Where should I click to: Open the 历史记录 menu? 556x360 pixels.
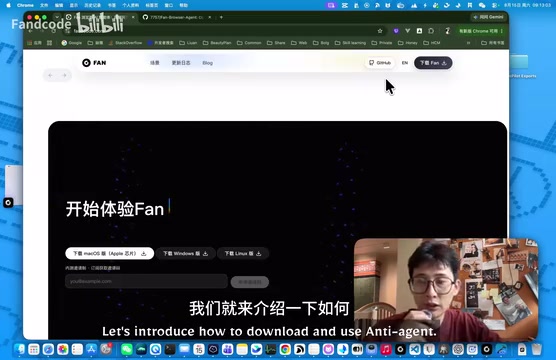pyautogui.click(x=92, y=5)
